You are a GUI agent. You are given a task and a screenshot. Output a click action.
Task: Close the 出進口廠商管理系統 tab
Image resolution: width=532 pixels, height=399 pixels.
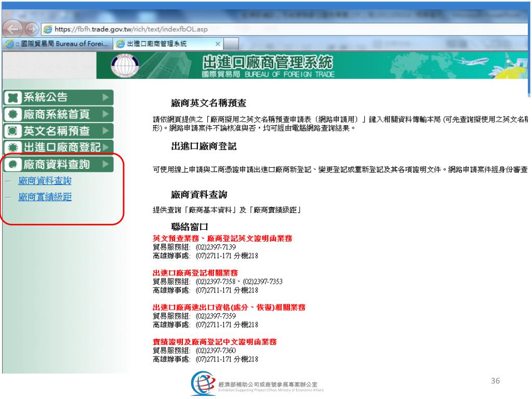tap(218, 44)
